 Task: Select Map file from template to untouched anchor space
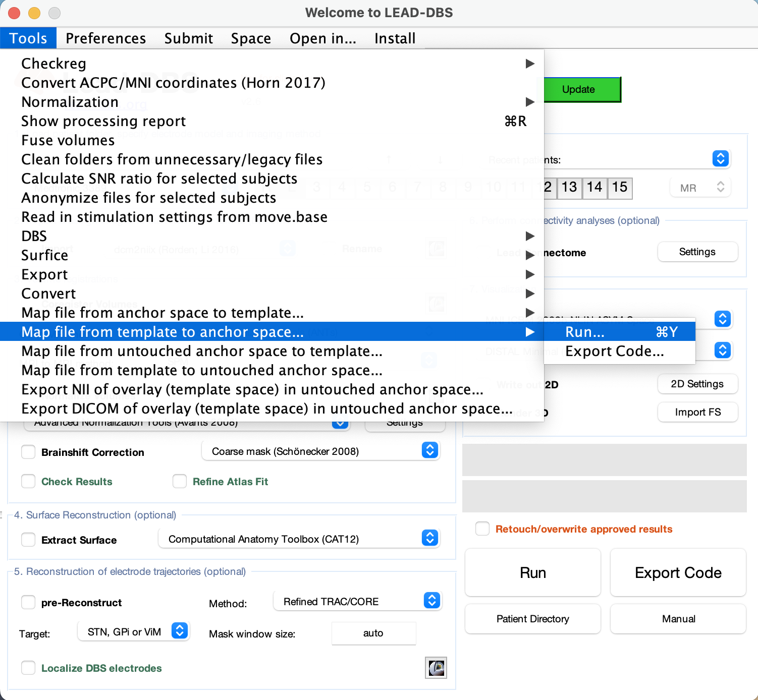[272, 370]
